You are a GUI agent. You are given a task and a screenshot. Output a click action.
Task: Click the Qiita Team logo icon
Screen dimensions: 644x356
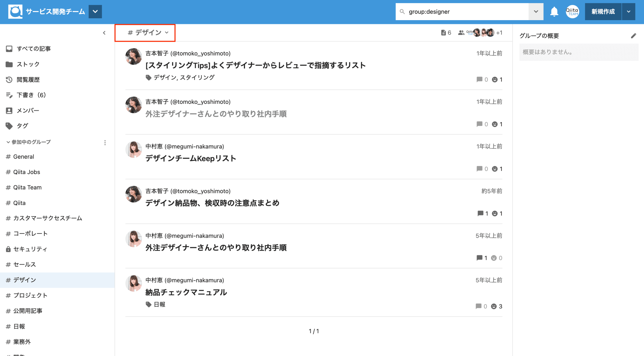(x=15, y=12)
